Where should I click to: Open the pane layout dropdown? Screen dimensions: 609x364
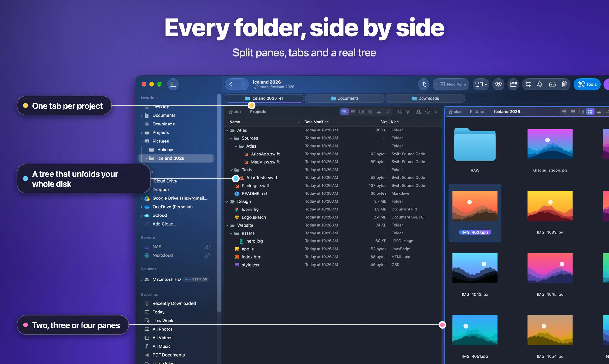coord(481,84)
